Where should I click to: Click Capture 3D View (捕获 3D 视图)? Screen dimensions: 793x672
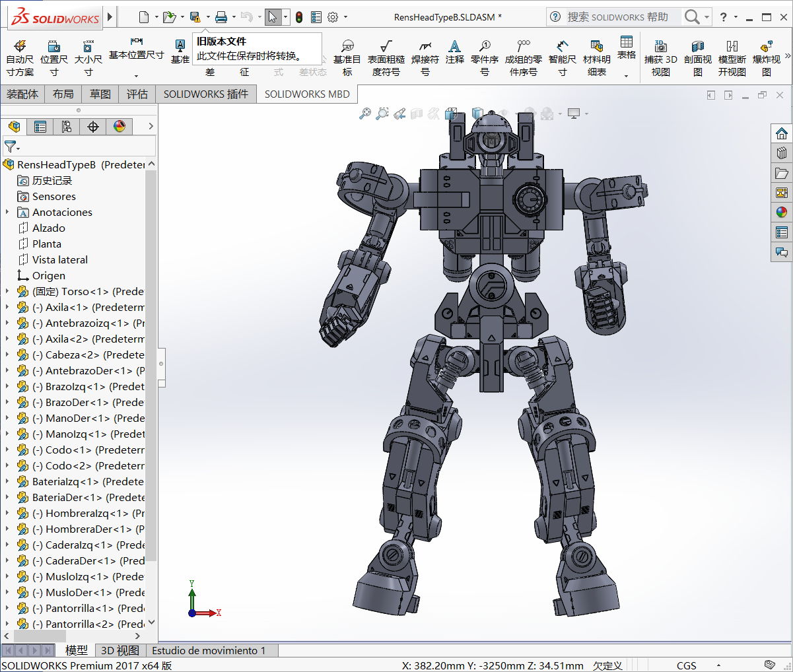click(660, 57)
